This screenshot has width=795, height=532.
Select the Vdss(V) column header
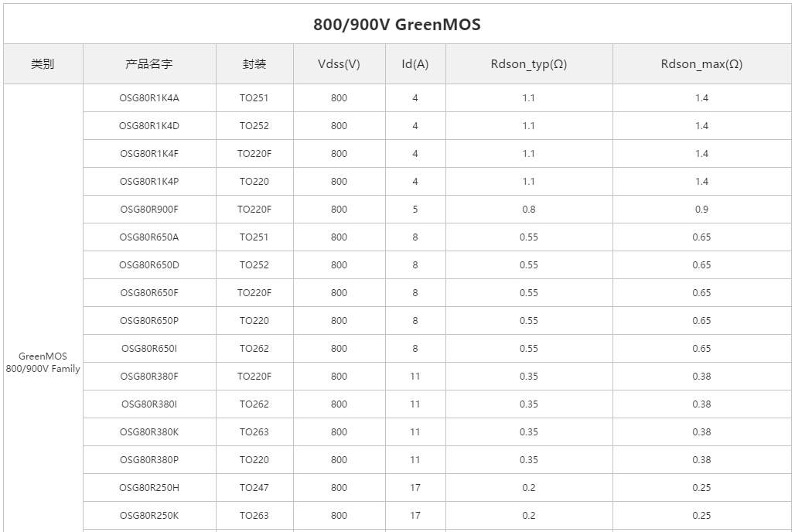tap(339, 64)
